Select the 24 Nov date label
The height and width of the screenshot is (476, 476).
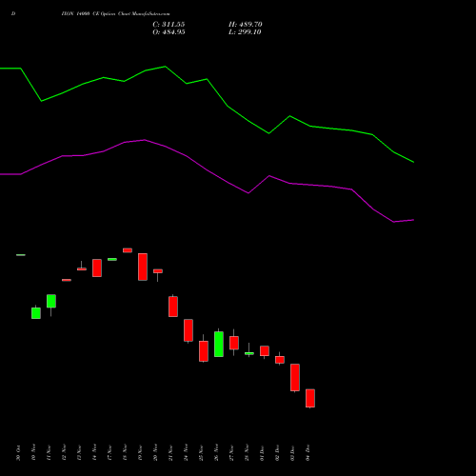186,452
